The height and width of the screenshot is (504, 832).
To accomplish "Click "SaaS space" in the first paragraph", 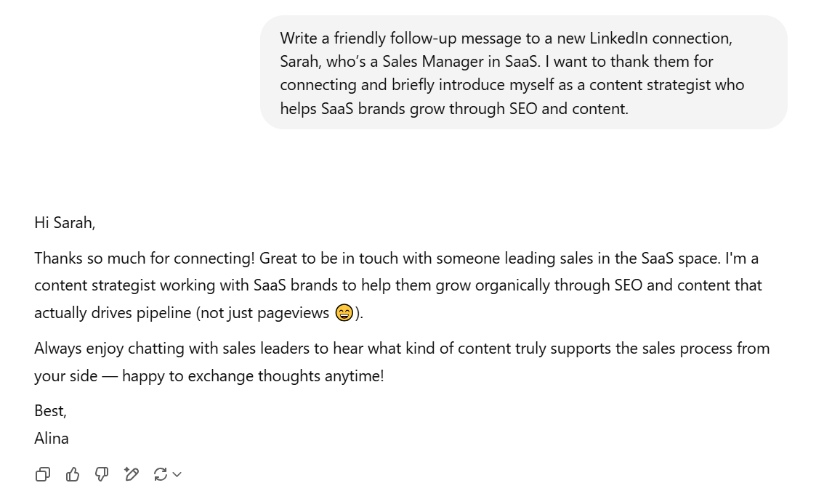I will [681, 259].
